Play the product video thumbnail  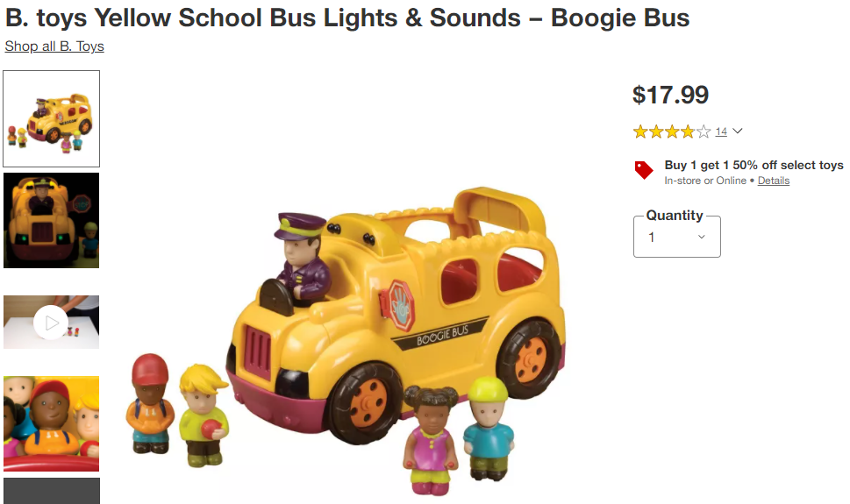[x=51, y=323]
